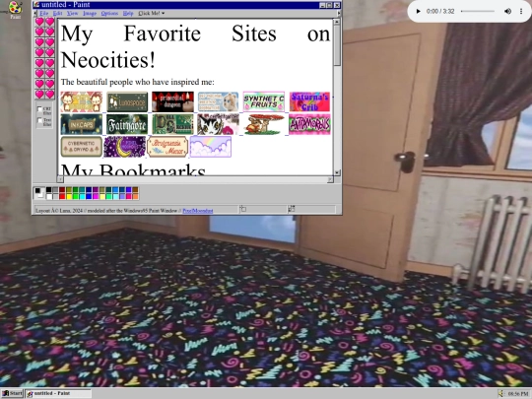Open the View menu
The width and height of the screenshot is (532, 399).
(72, 13)
